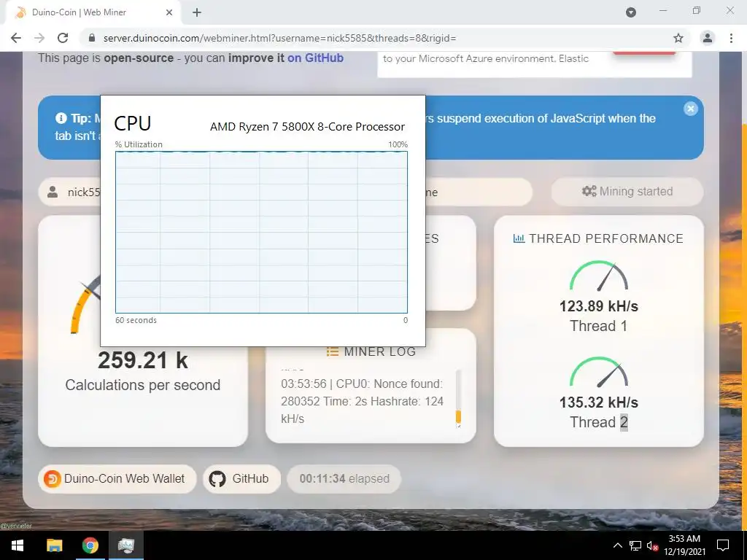Viewport: 747px width, 560px height.
Task: Click the Miner Log scrollbar thumb
Action: 458,416
